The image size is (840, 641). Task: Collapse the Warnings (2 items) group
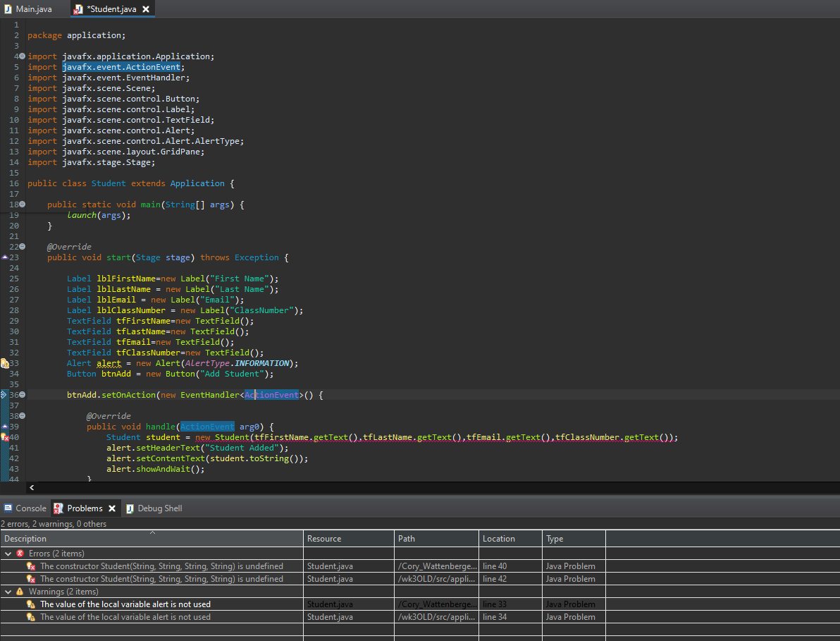point(8,592)
